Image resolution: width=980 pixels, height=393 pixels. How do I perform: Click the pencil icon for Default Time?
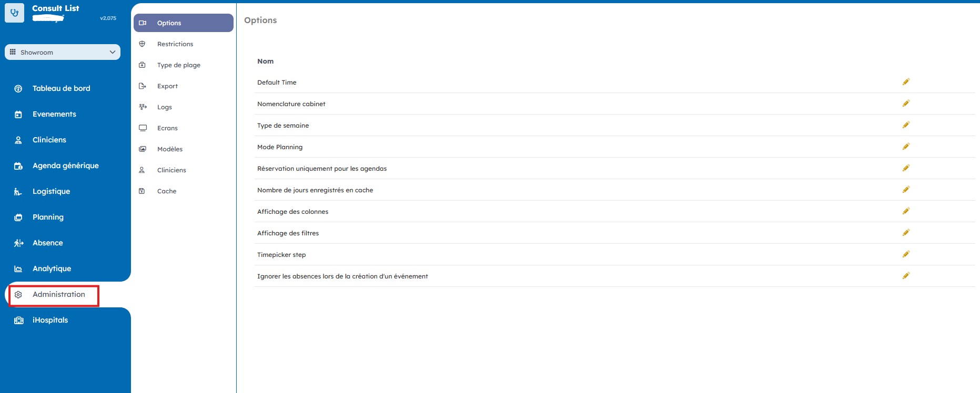906,82
